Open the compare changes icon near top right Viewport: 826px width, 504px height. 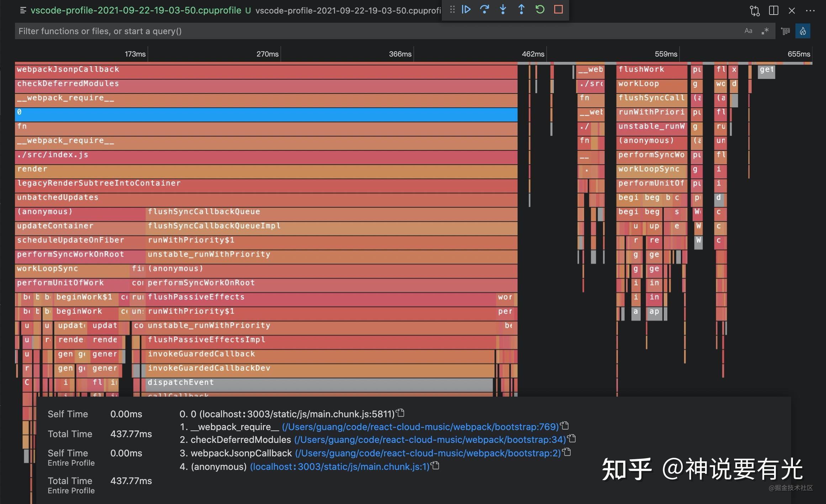(x=754, y=11)
